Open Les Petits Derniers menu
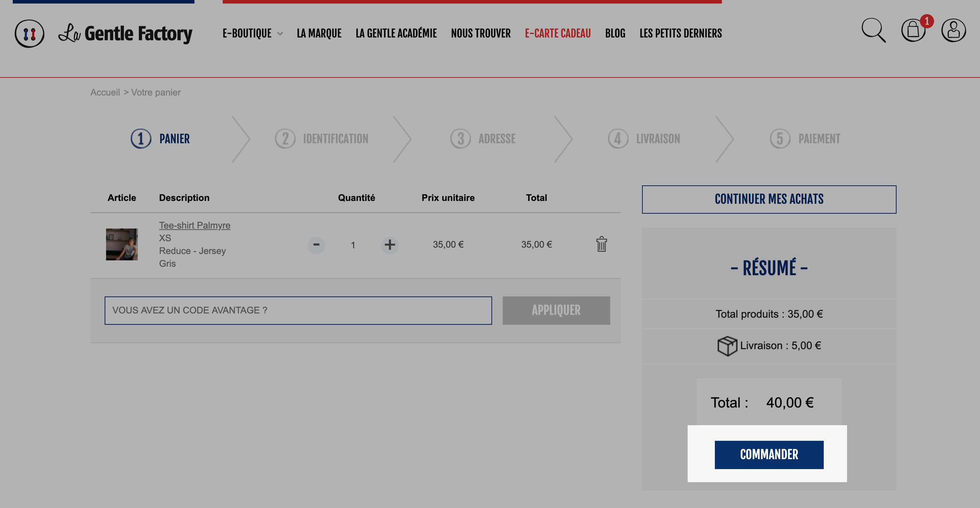Screen dimensions: 980x508 (681, 34)
